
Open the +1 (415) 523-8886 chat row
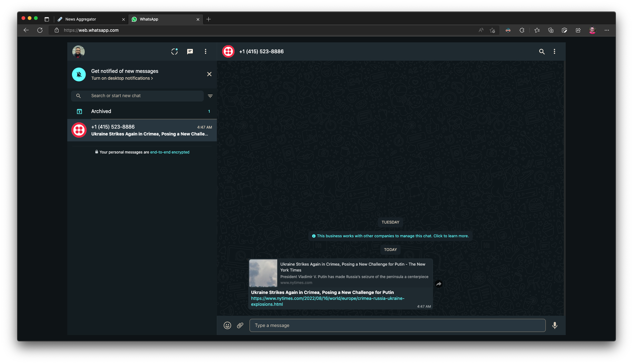tap(142, 130)
